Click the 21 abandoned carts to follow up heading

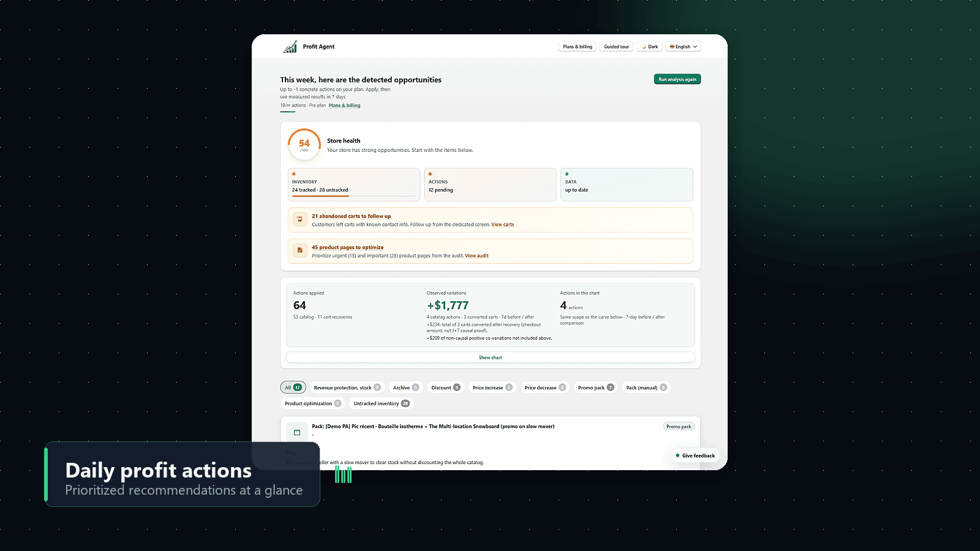click(351, 216)
